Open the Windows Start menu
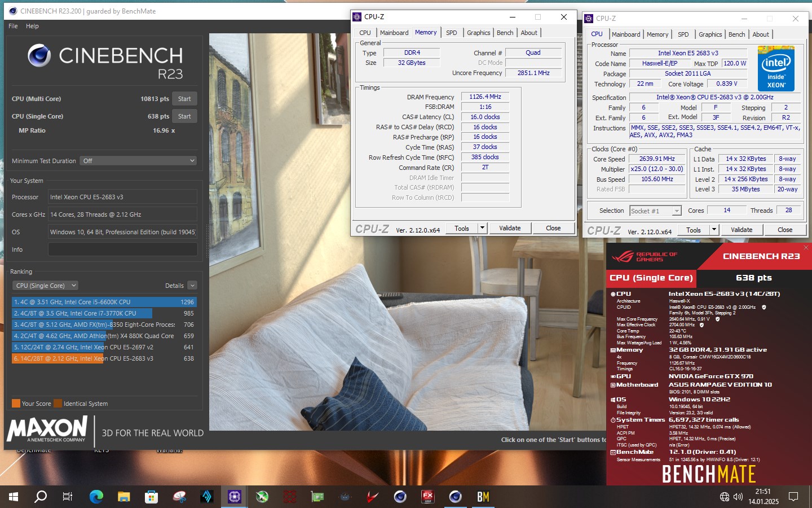The width and height of the screenshot is (812, 508). pos(14,497)
